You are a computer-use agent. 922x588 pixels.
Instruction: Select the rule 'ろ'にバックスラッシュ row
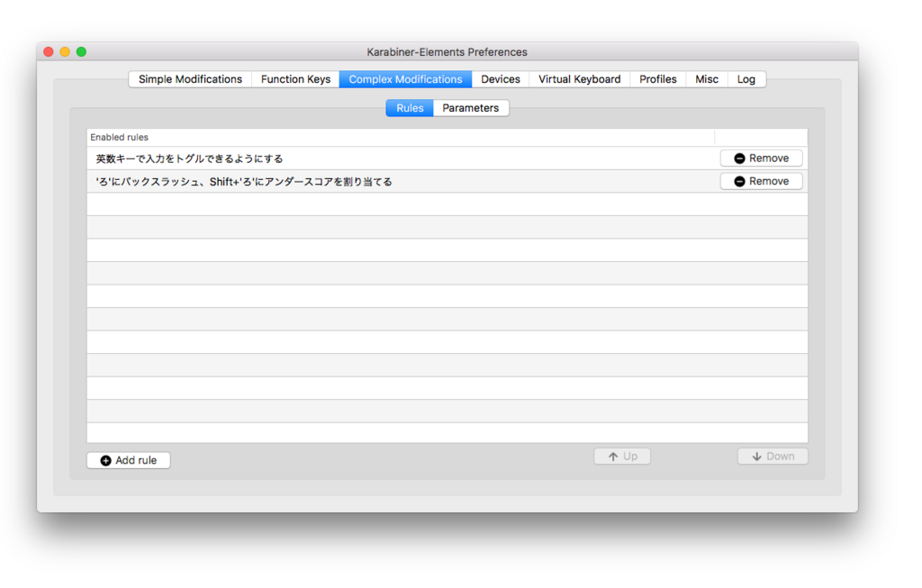coord(447,181)
